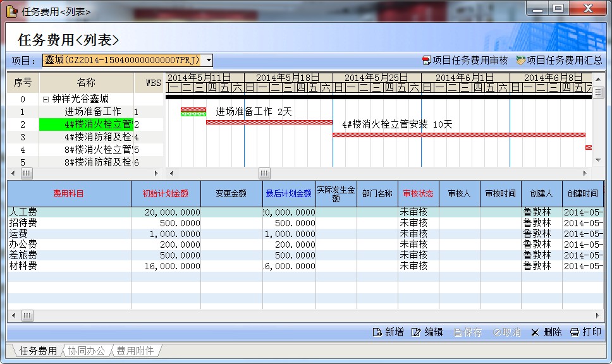612x364 pixels.
Task: Click the 取消 cancel icon
Action: (497, 332)
